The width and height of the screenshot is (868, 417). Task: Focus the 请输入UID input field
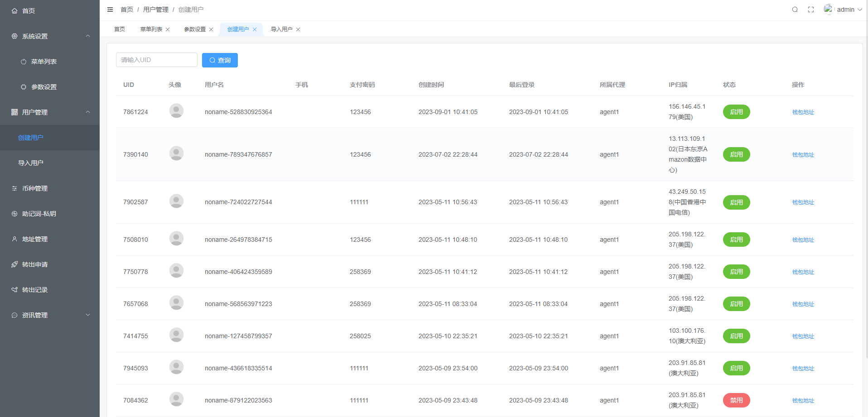pyautogui.click(x=156, y=60)
